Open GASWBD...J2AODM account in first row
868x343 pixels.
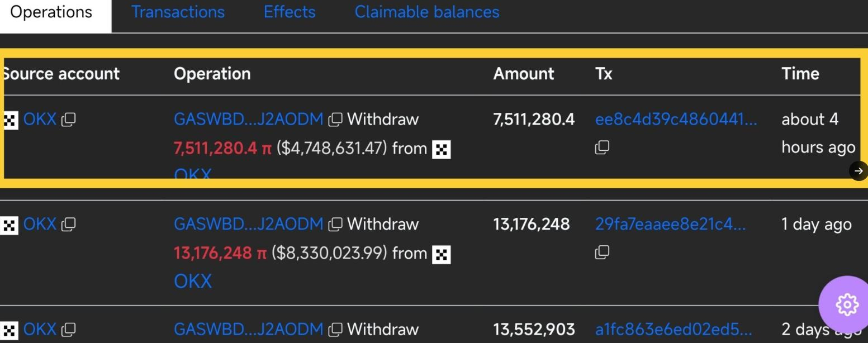point(248,120)
